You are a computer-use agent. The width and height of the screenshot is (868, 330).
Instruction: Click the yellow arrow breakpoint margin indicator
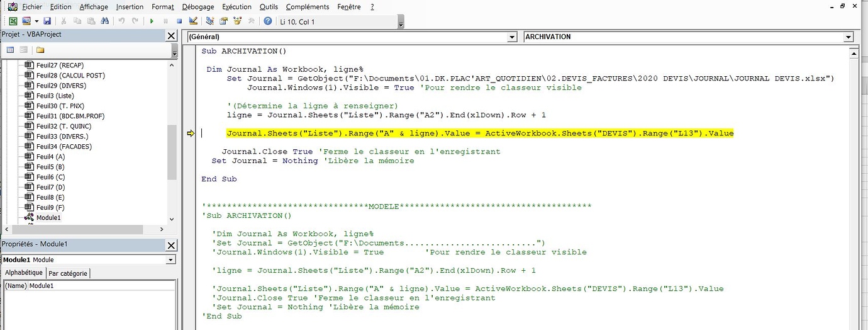(x=191, y=134)
